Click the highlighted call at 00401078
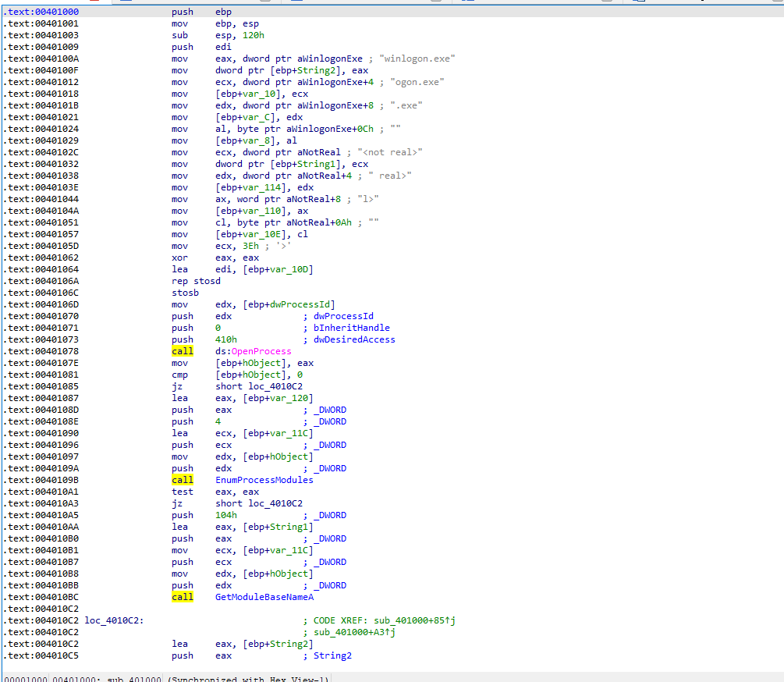Image resolution: width=784 pixels, height=682 pixels. pos(183,351)
